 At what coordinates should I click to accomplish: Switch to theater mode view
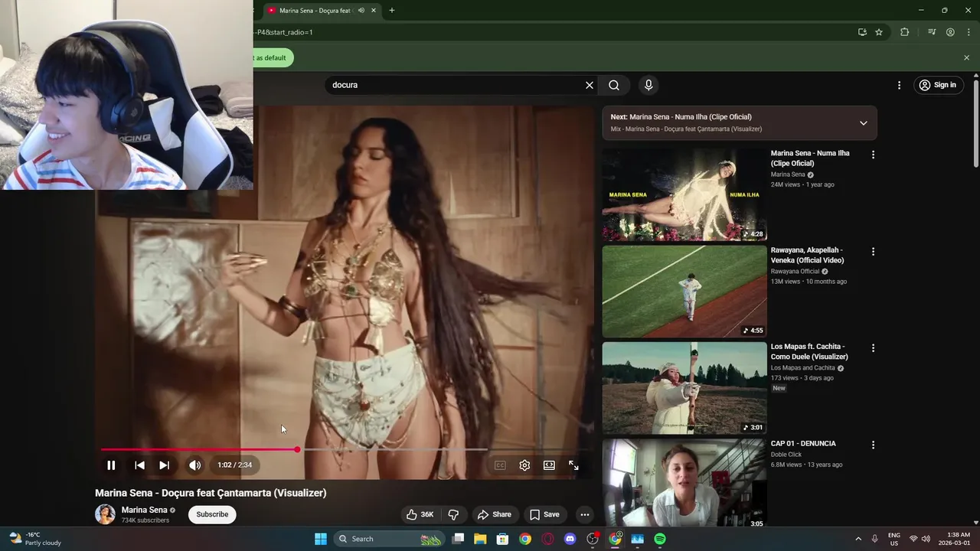point(549,465)
